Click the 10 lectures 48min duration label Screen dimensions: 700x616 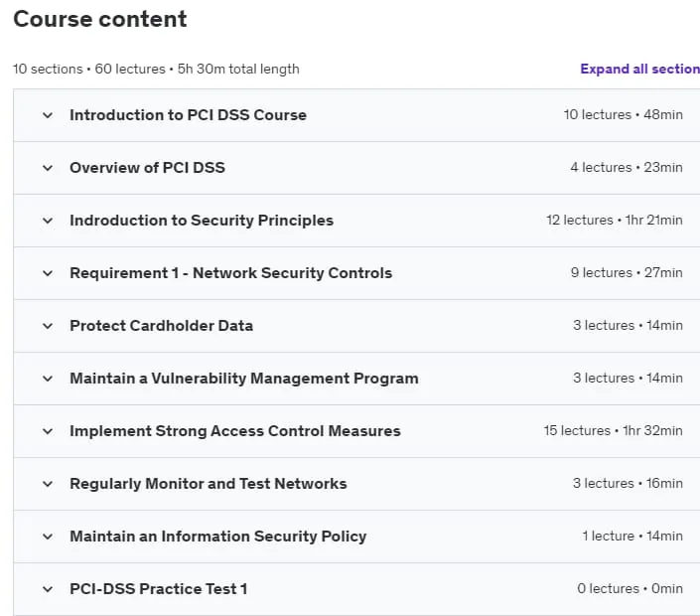click(623, 115)
